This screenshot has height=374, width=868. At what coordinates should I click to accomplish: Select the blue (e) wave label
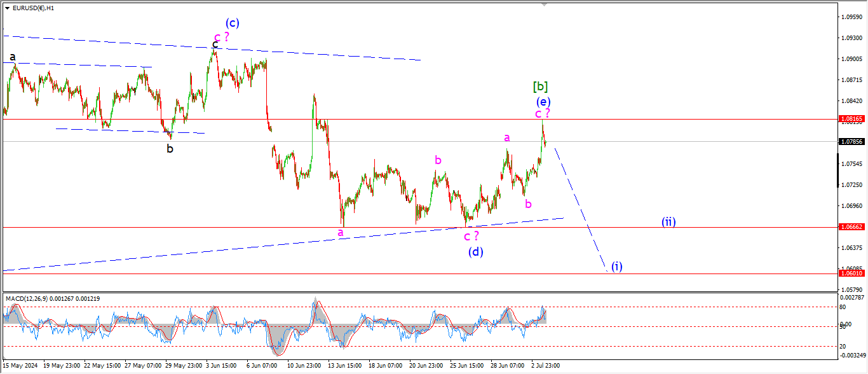point(543,101)
